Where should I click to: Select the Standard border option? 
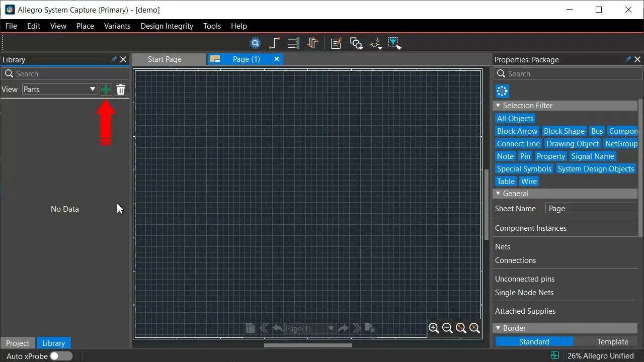pos(534,342)
